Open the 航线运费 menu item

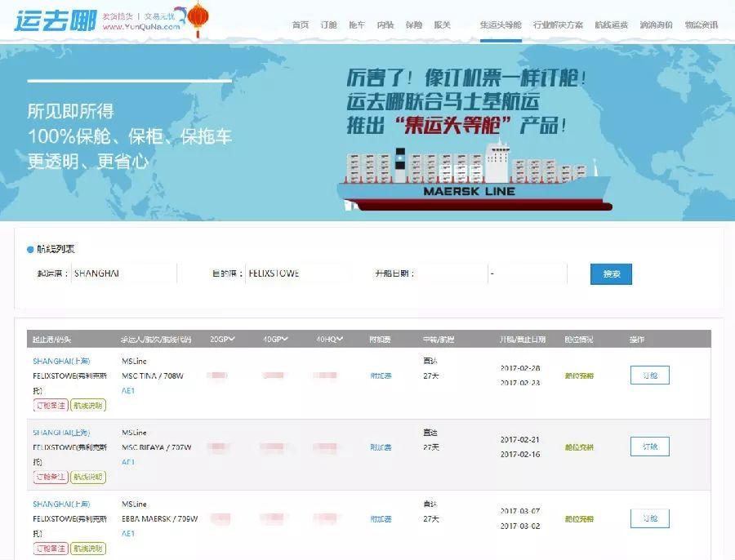click(x=611, y=24)
